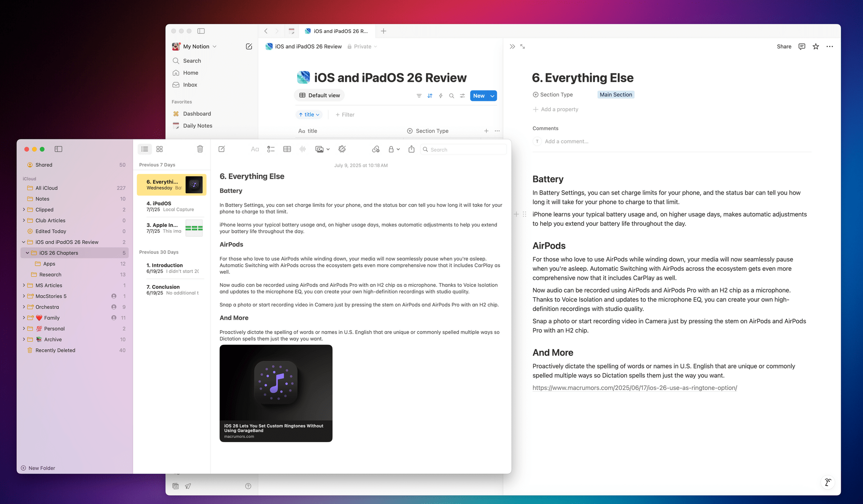Select the Default view tab
The width and height of the screenshot is (863, 504).
click(319, 96)
